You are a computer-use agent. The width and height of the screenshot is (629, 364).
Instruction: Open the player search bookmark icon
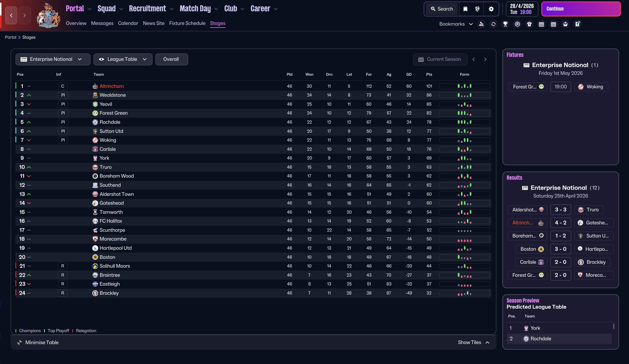(481, 24)
